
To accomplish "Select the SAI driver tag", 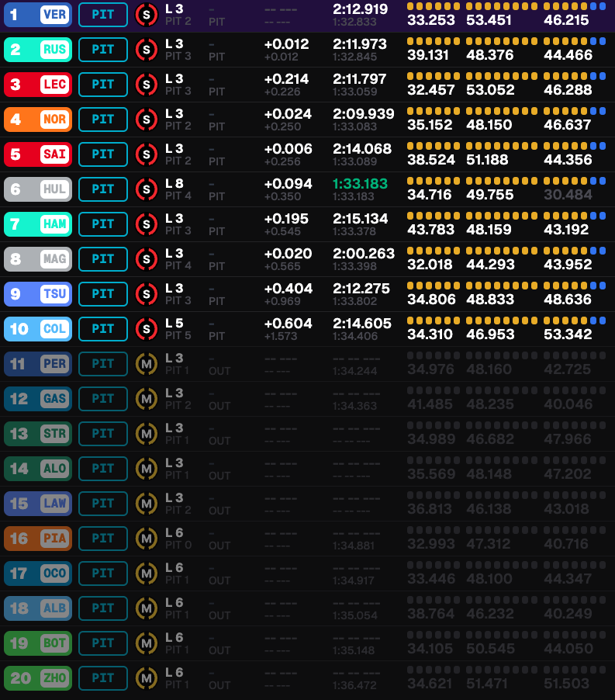I will point(38,154).
